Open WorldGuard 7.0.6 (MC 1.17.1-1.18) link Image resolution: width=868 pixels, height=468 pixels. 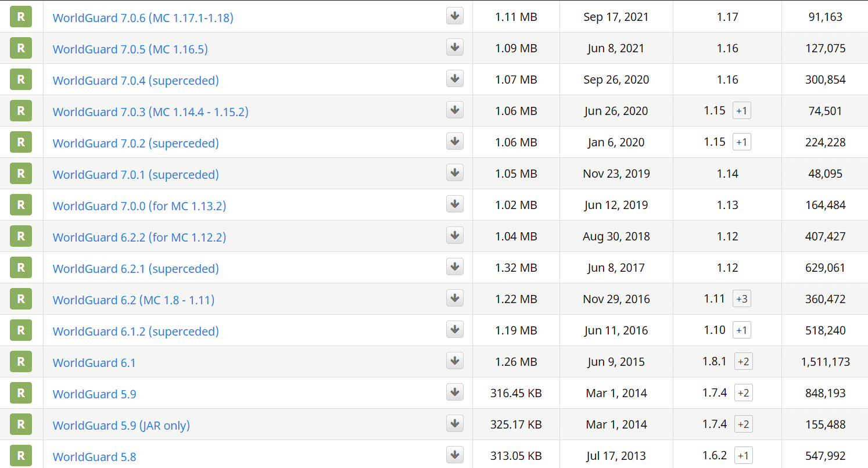click(143, 18)
